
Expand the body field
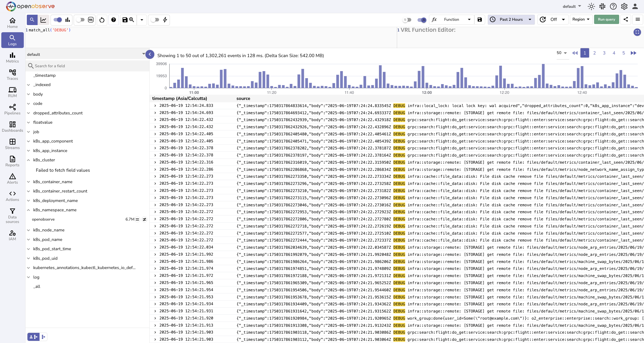(29, 94)
